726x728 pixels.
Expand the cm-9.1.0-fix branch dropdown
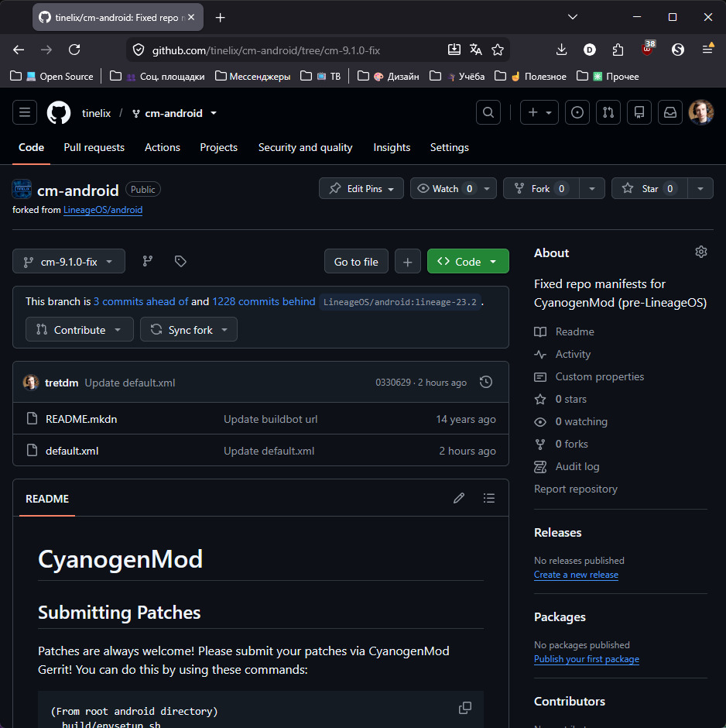tap(69, 262)
